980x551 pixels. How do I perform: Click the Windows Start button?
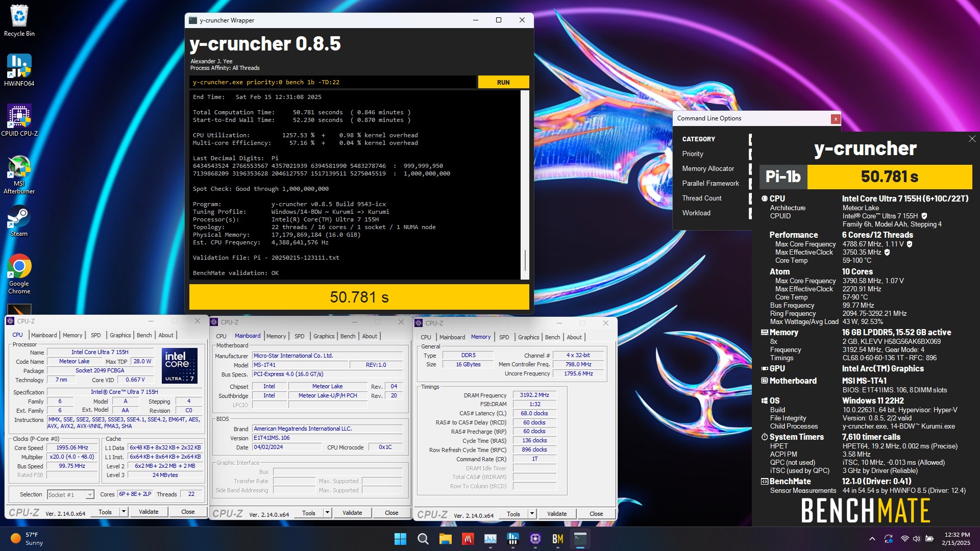(x=401, y=539)
